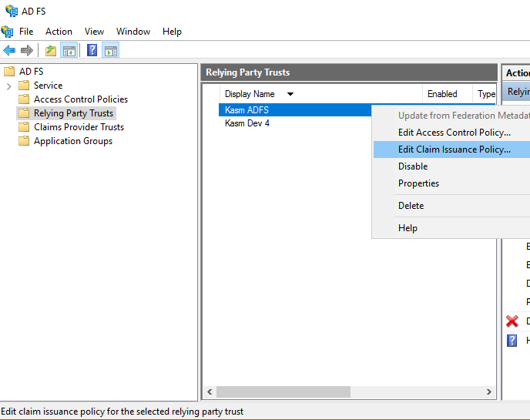Sort by the Display Name column header

250,94
